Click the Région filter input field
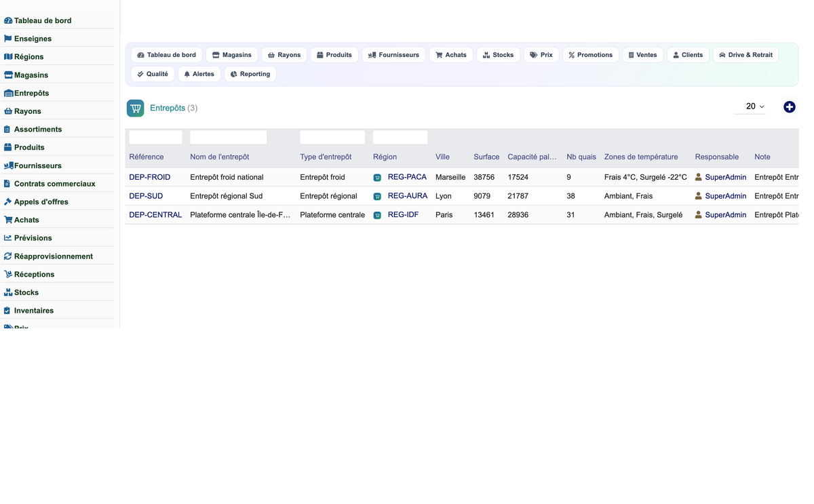 400,138
